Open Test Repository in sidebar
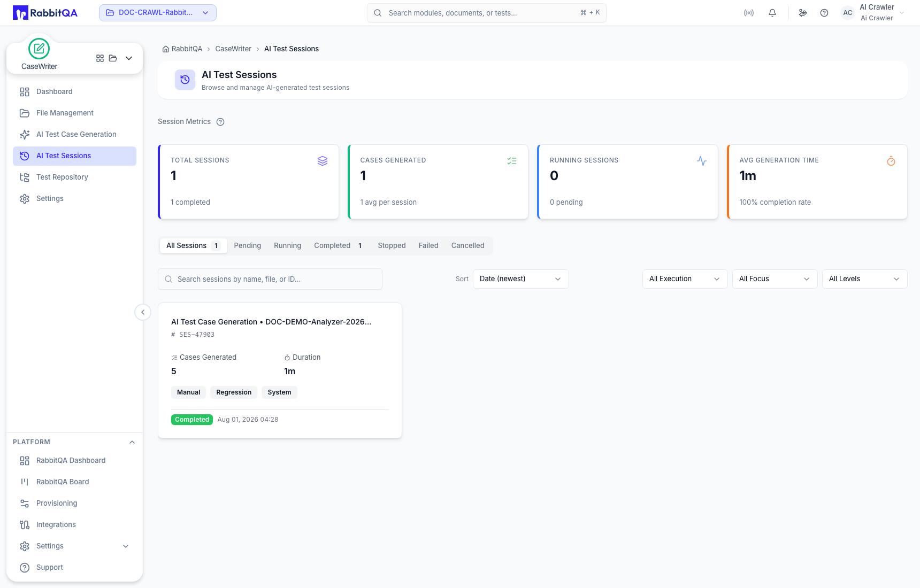This screenshot has width=920, height=588. click(74, 177)
